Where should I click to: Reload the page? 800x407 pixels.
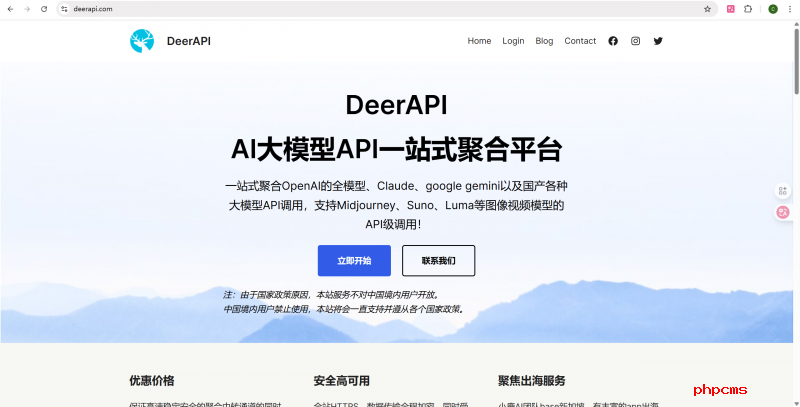(43, 8)
